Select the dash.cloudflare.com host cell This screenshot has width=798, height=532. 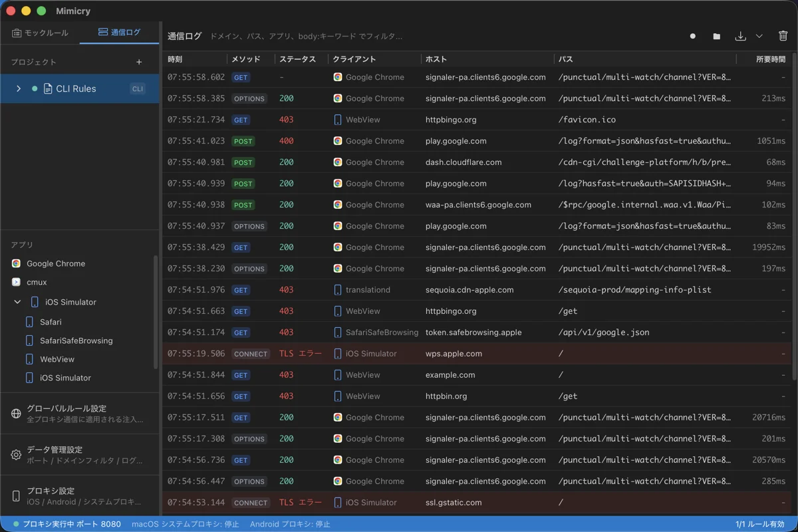(464, 162)
